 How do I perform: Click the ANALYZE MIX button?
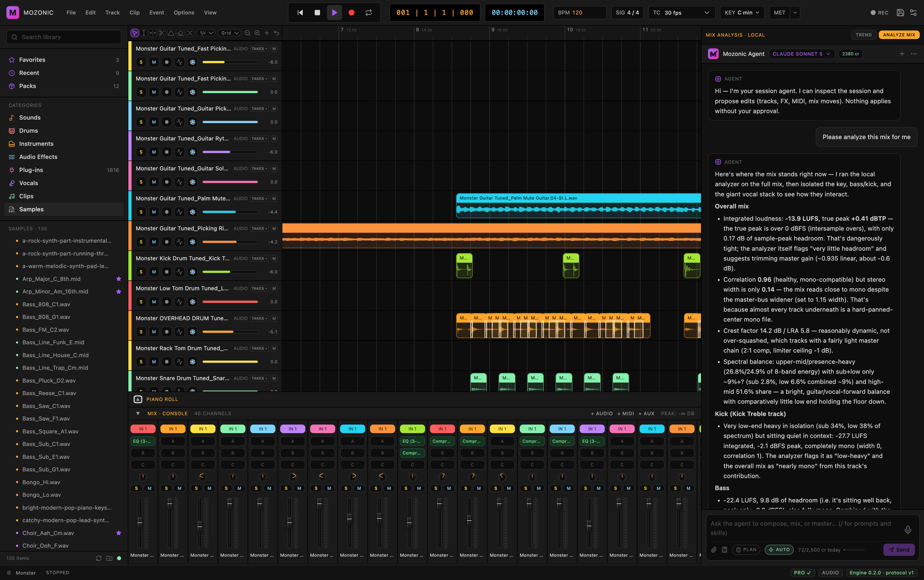899,35
